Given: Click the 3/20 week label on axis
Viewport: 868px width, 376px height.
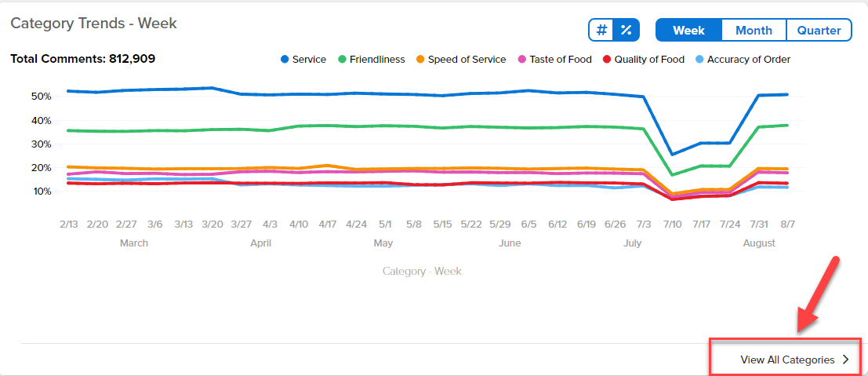Looking at the screenshot, I should click(212, 224).
